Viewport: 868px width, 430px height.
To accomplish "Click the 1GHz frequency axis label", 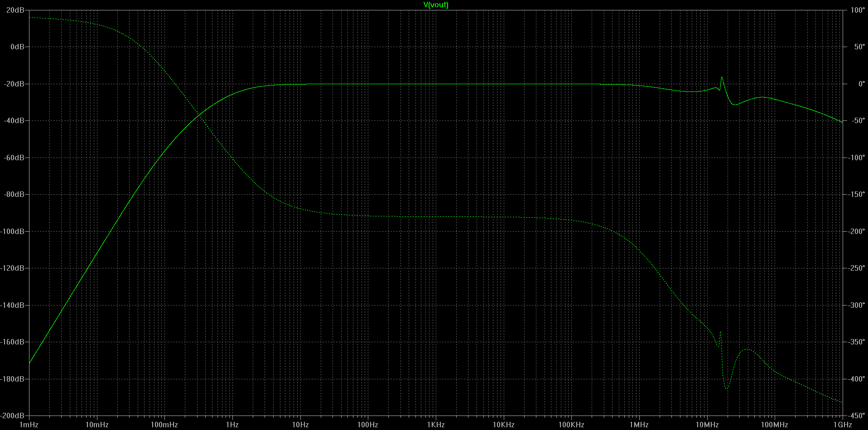I will point(843,425).
